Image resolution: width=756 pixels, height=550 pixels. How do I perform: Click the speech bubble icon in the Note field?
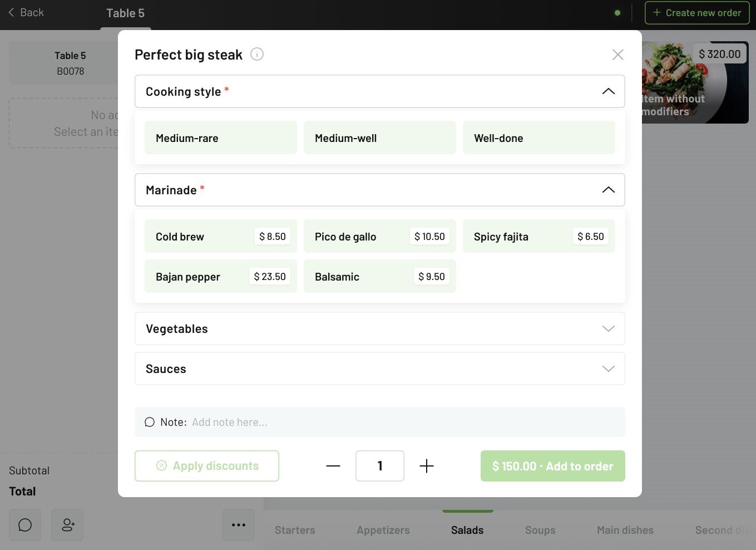pos(150,421)
